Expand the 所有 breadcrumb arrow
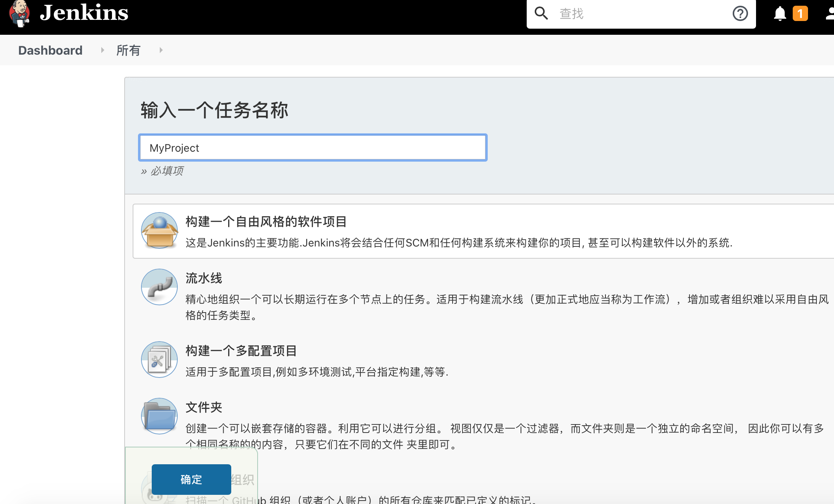Image resolution: width=834 pixels, height=504 pixels. coord(161,50)
